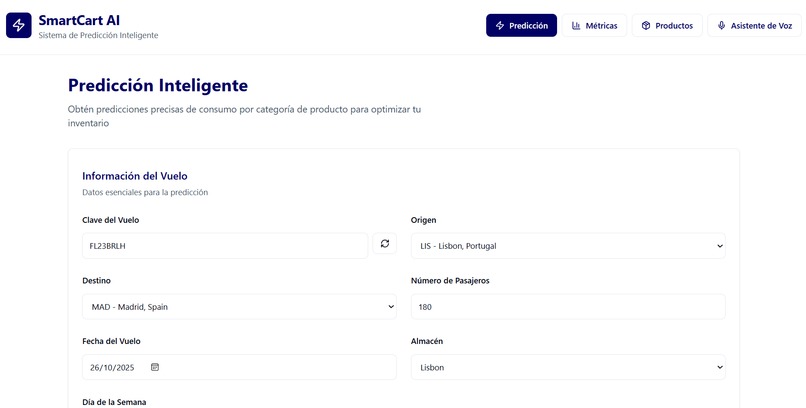
Task: Switch to the Métricas tab
Action: tap(594, 25)
